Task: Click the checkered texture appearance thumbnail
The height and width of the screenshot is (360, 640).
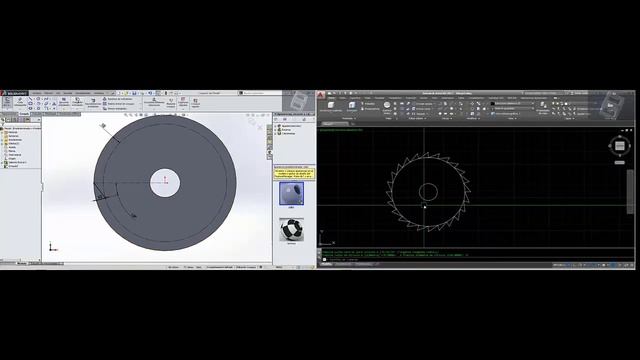Action: pyautogui.click(x=291, y=229)
